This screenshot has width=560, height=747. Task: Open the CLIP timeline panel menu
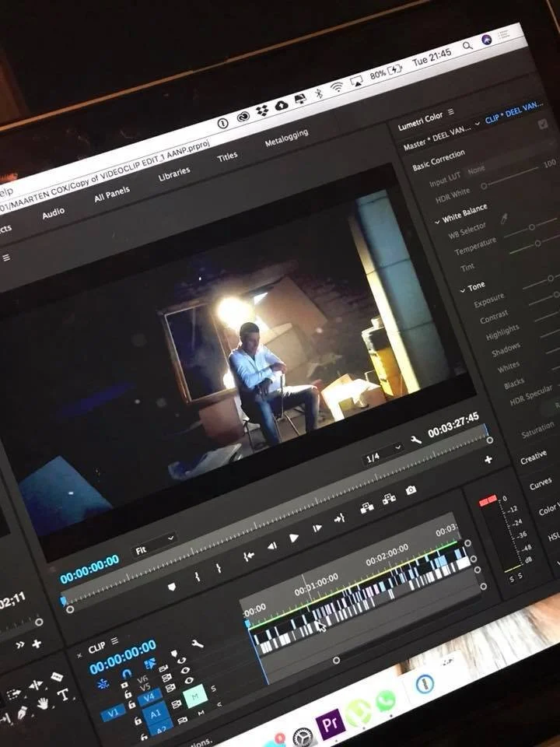coord(115,641)
